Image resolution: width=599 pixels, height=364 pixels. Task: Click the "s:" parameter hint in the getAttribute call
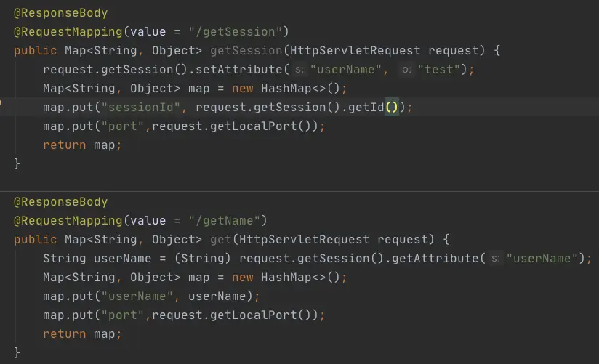click(x=495, y=259)
